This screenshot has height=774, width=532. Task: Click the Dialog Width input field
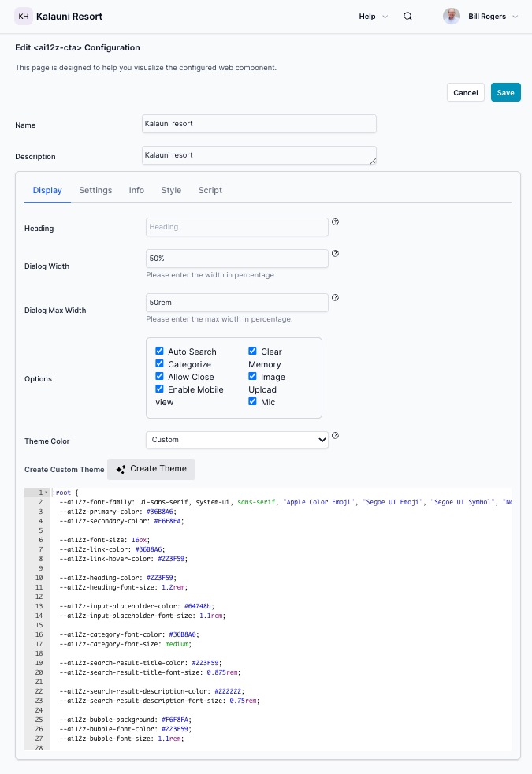[x=236, y=259]
